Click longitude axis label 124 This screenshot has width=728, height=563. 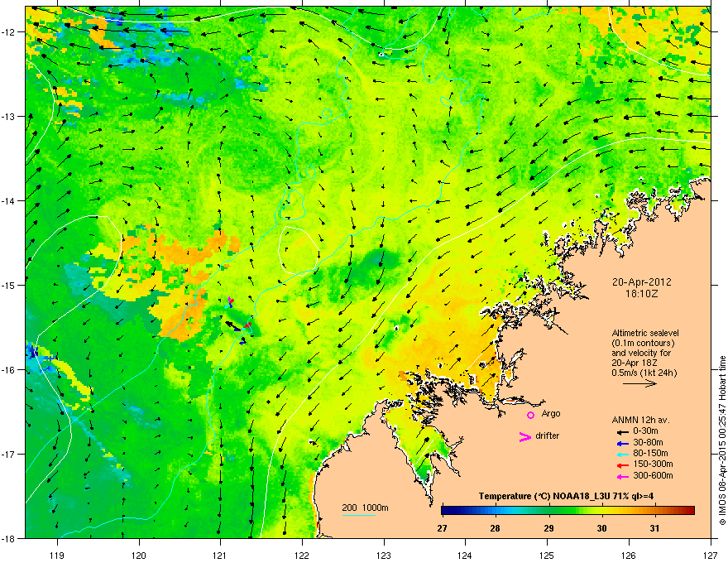465,555
